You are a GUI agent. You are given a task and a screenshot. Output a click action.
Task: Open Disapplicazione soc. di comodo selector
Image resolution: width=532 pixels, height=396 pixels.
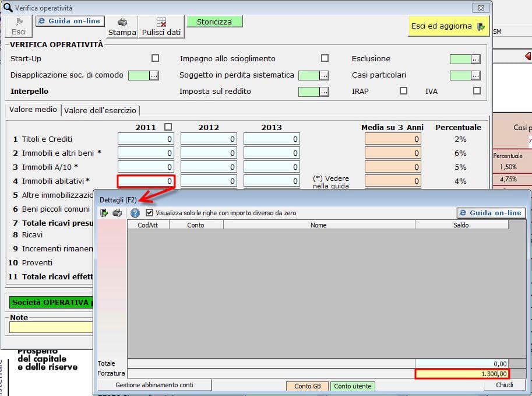click(x=154, y=75)
